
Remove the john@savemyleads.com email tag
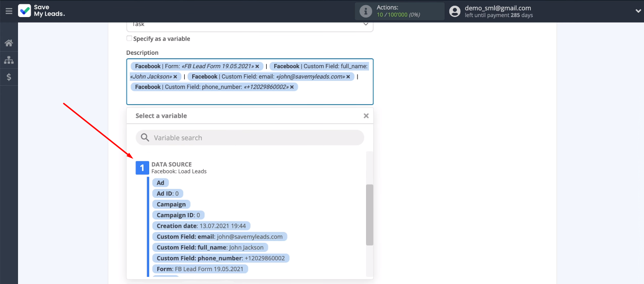point(348,77)
